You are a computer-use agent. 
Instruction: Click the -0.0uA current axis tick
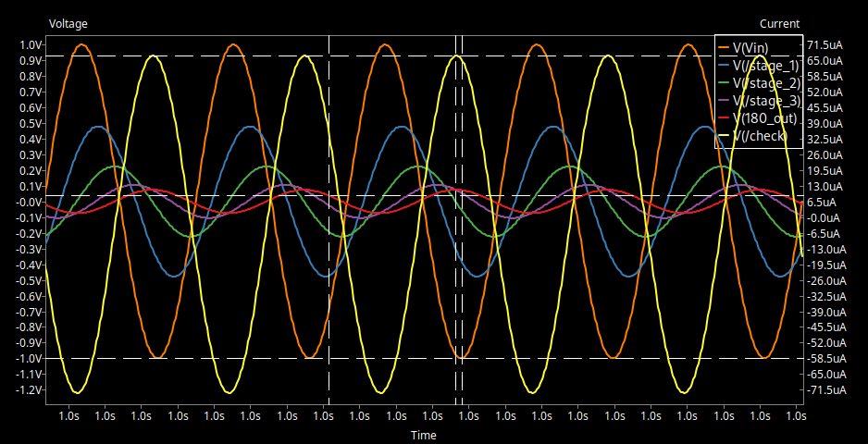825,217
